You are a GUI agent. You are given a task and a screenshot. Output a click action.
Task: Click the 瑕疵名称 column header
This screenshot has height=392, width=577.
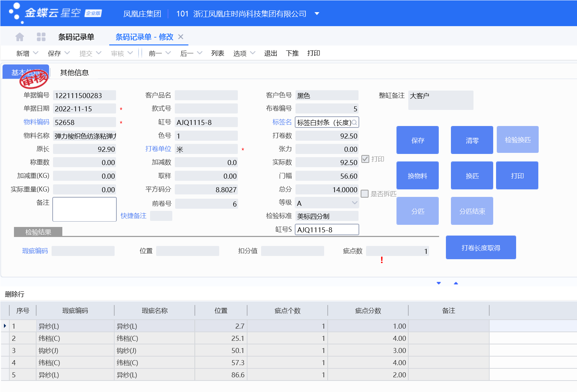(155, 310)
